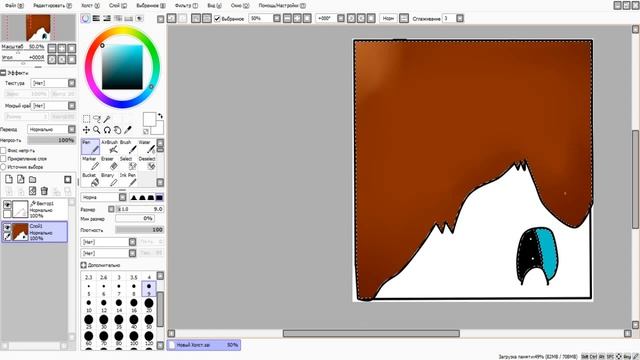
Task: Select the flat brush edge shape
Action: (x=159, y=198)
